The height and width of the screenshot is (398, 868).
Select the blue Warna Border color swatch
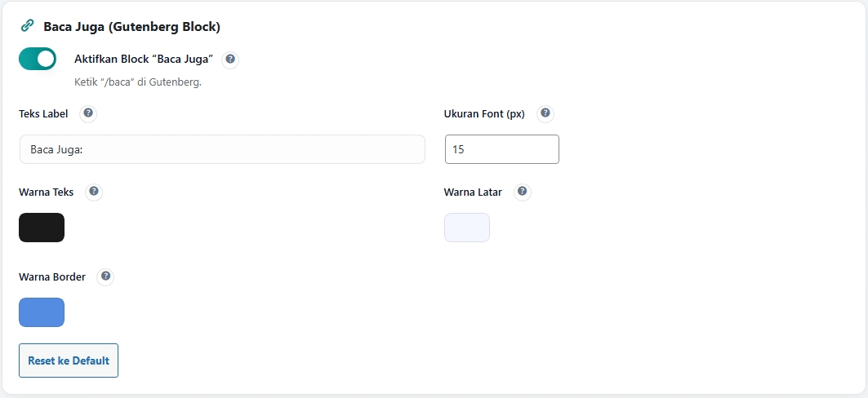(42, 312)
